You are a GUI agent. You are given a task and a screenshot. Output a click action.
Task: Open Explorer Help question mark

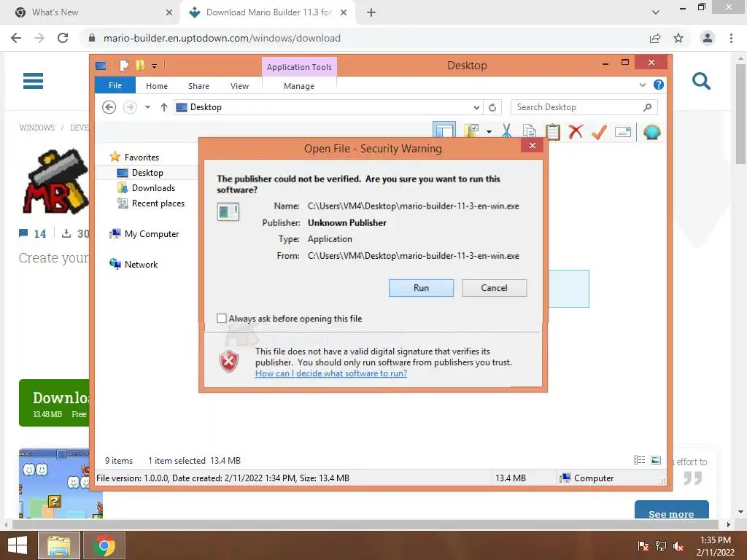[659, 85]
